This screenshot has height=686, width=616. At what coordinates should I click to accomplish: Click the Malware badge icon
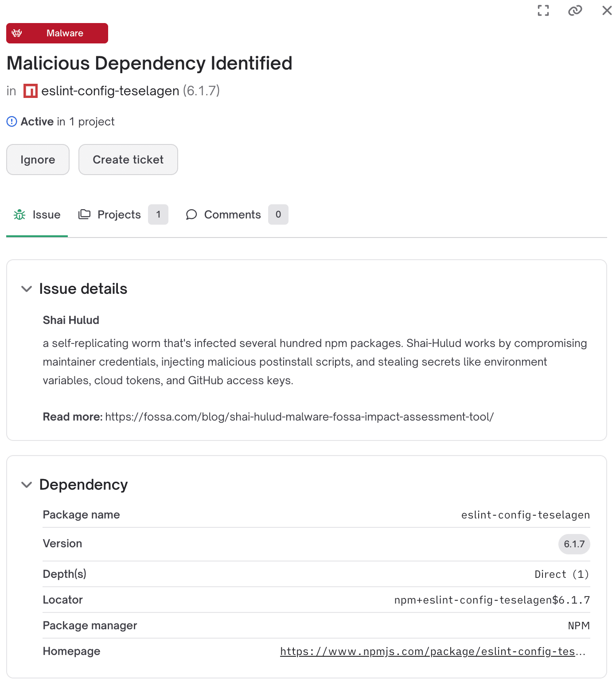coord(16,33)
